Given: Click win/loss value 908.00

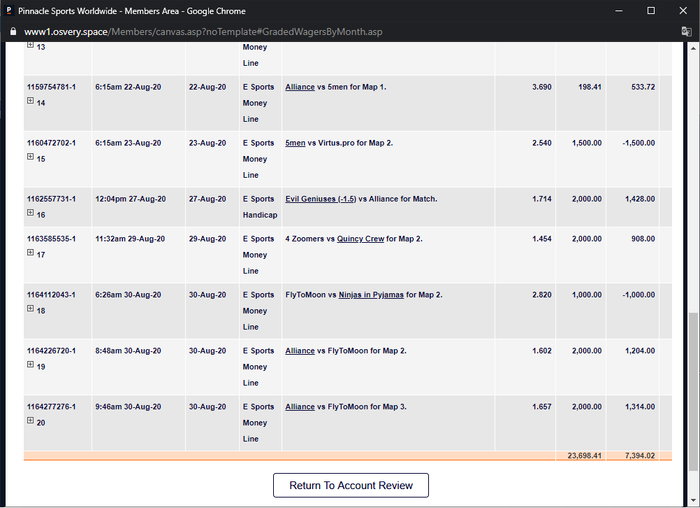Looking at the screenshot, I should tap(643, 239).
